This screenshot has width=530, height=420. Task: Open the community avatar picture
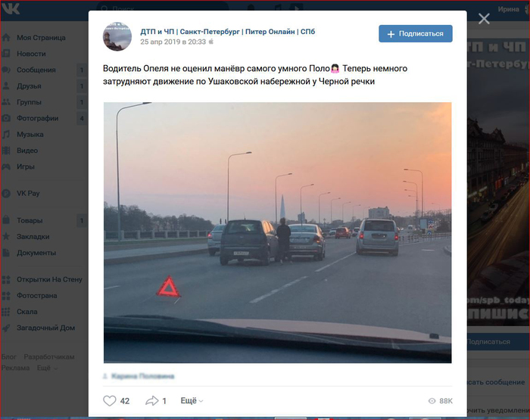117,36
